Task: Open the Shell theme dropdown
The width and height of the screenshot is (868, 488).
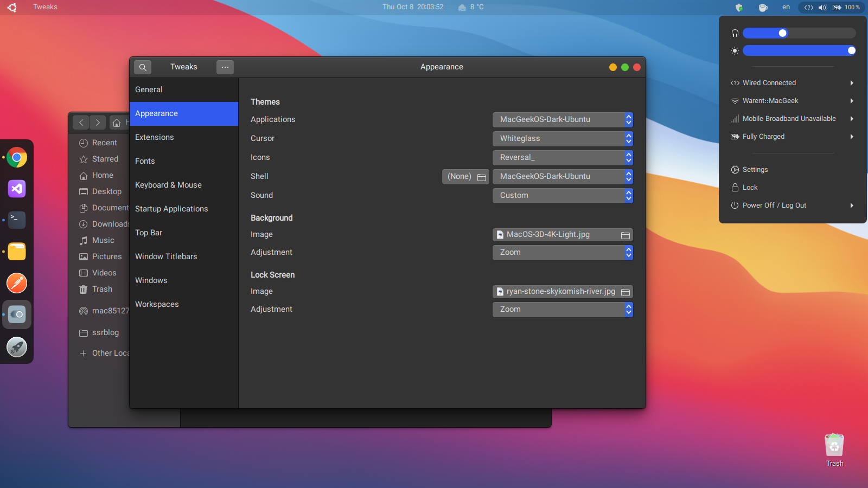Action: pos(563,177)
